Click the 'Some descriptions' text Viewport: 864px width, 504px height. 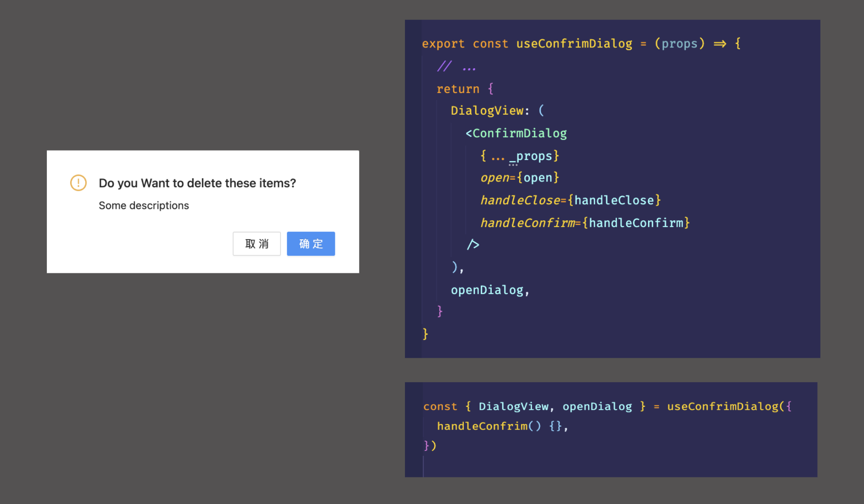pos(144,205)
